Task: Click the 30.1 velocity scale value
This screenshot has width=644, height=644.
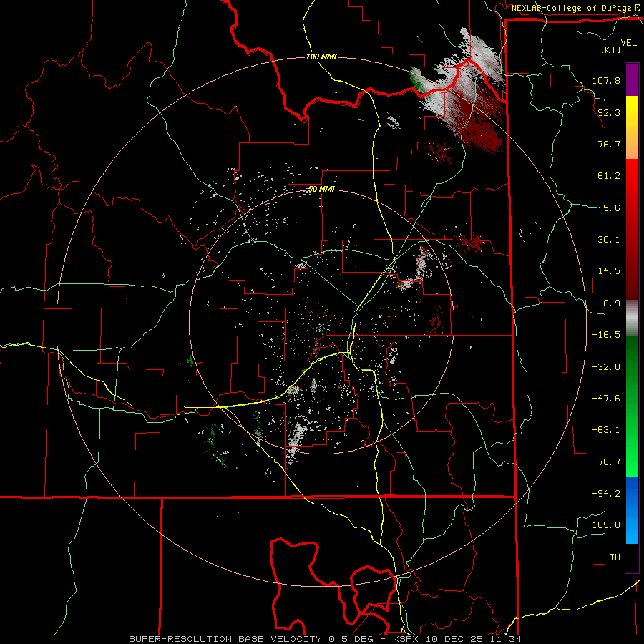Action: pos(609,240)
